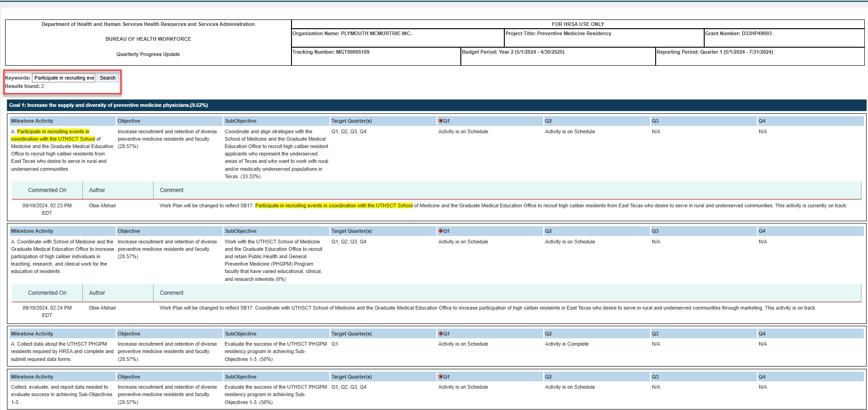Click the '09/18/2024, 02:23 PM' comment date
Image resolution: width=868 pixels, height=410 pixels.
tap(47, 209)
